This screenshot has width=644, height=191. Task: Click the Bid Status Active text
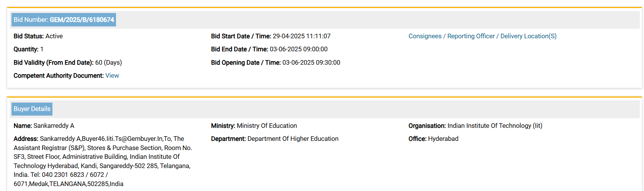coord(54,36)
